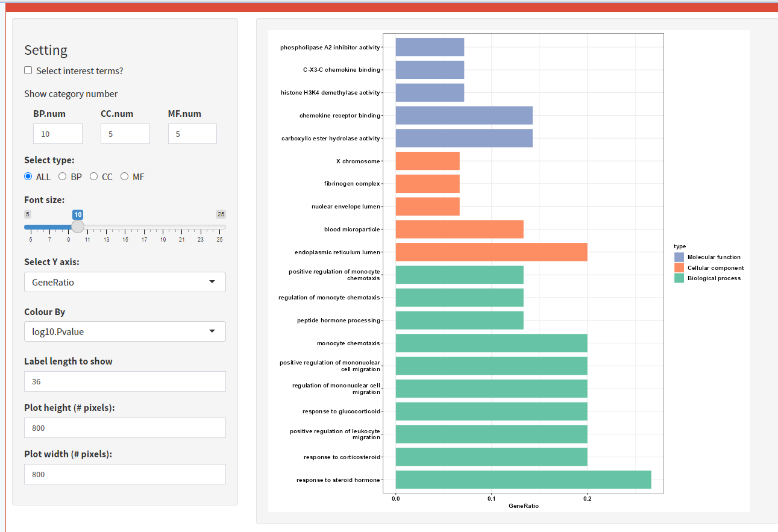Click the 'type' legend title
This screenshot has height=532, width=778.
[680, 246]
